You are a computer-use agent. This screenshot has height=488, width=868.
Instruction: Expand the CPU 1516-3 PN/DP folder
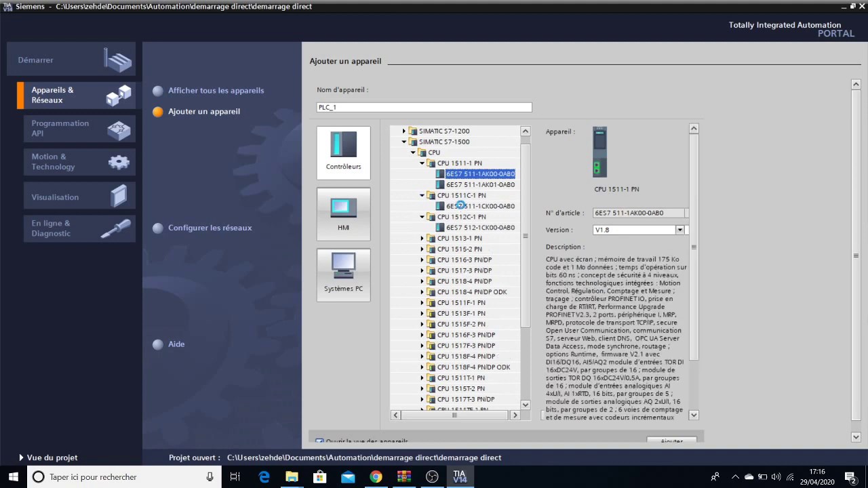coord(422,260)
